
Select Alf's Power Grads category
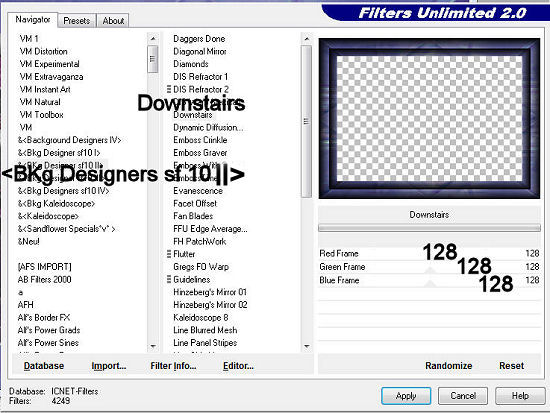(x=49, y=330)
